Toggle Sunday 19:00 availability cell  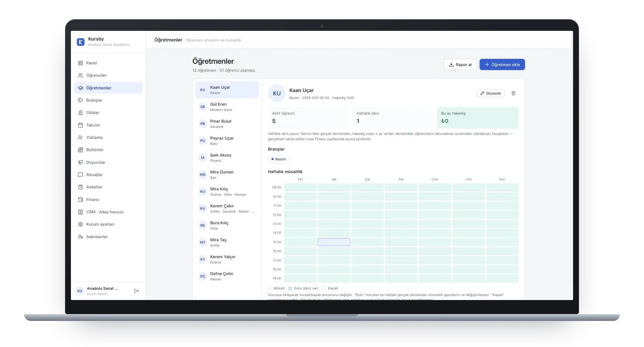[502, 278]
